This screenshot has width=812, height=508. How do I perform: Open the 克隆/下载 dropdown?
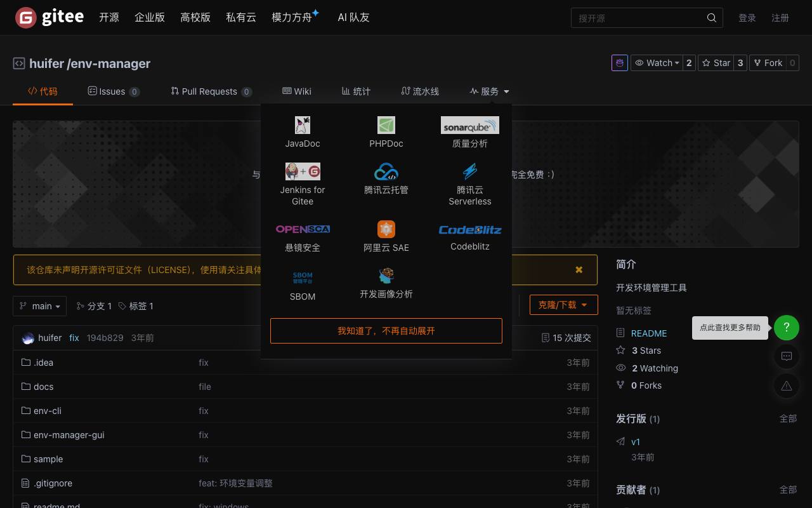pyautogui.click(x=563, y=305)
